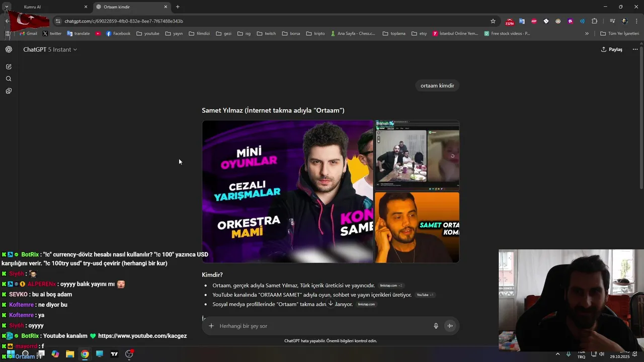Expand the ChatGPT 5 Instant model selector
The height and width of the screenshot is (362, 644).
50,49
